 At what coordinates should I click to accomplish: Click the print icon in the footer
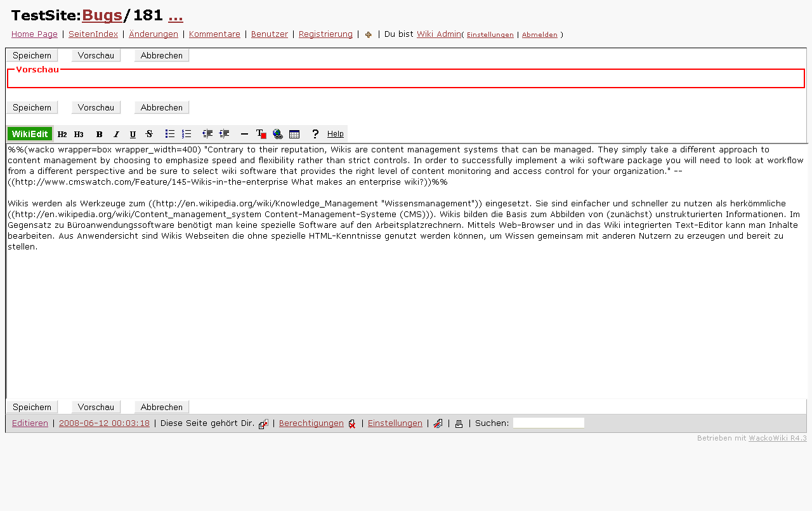[459, 424]
